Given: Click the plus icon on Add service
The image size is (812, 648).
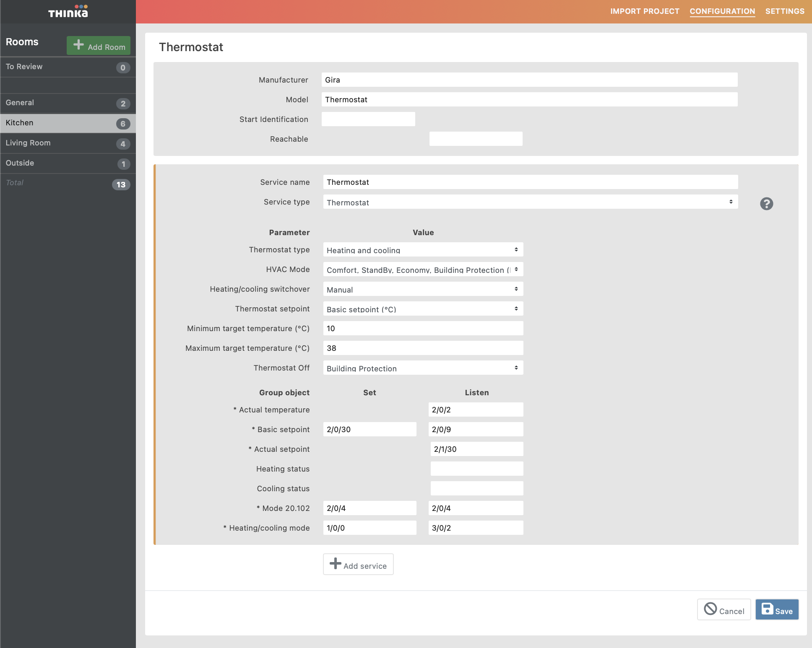Looking at the screenshot, I should (335, 563).
